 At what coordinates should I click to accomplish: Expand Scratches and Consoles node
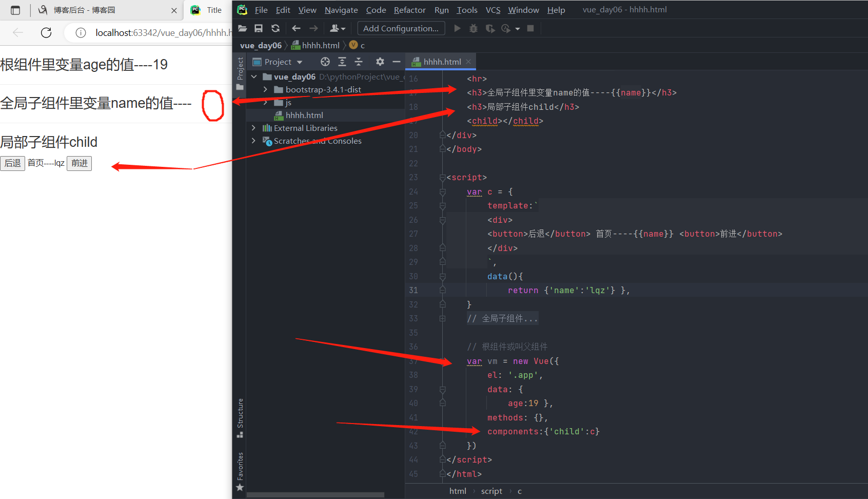coord(253,141)
